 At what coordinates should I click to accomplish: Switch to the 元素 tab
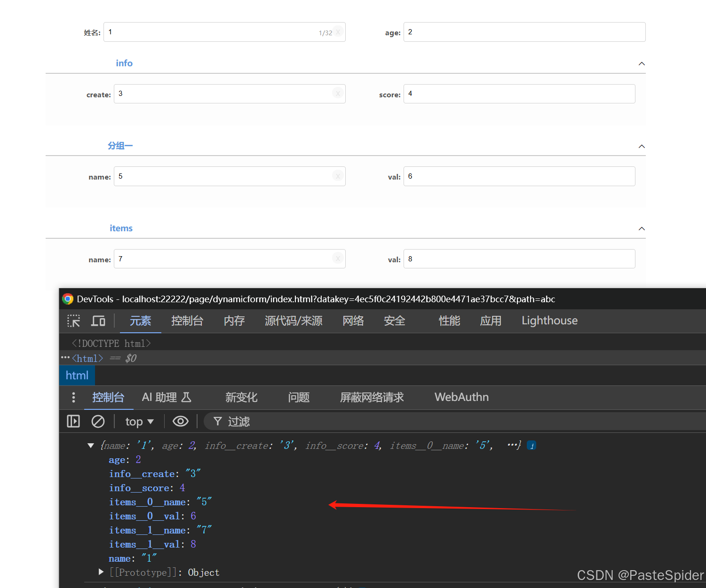coord(140,321)
